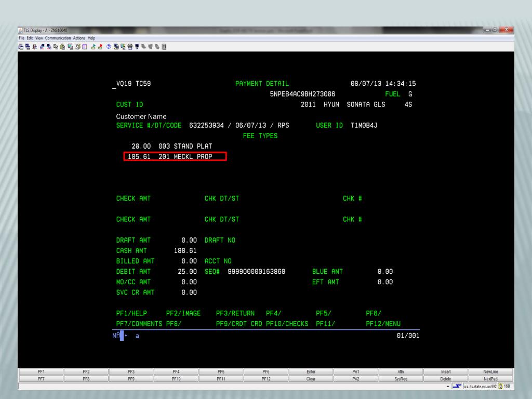This screenshot has width=532, height=399.
Task: Click the PF2/IMAGE function key text
Action: click(183, 313)
